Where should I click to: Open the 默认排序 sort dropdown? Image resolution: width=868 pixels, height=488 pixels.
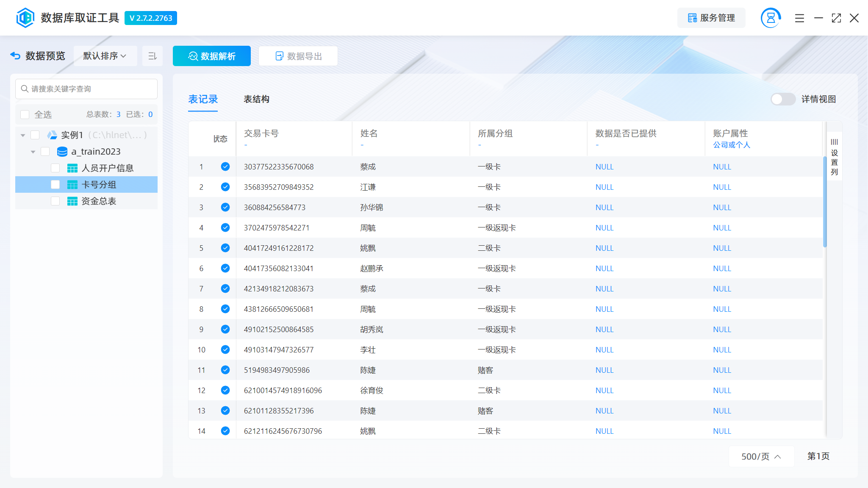click(x=105, y=56)
